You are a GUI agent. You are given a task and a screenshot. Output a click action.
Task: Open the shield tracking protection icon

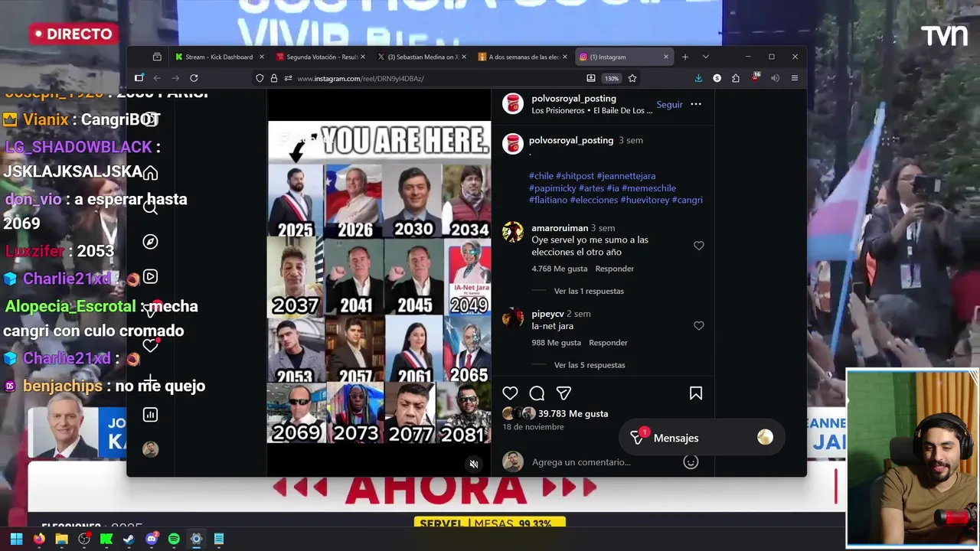coord(260,78)
